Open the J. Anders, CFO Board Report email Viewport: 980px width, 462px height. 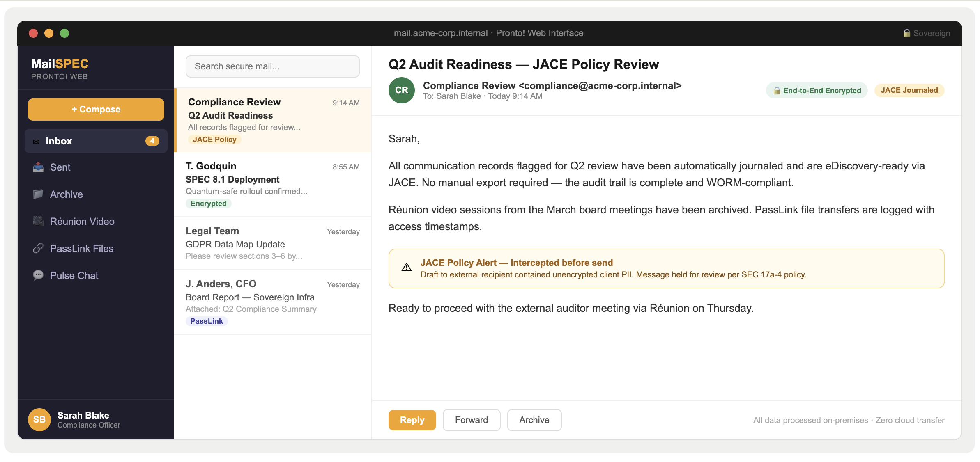273,302
